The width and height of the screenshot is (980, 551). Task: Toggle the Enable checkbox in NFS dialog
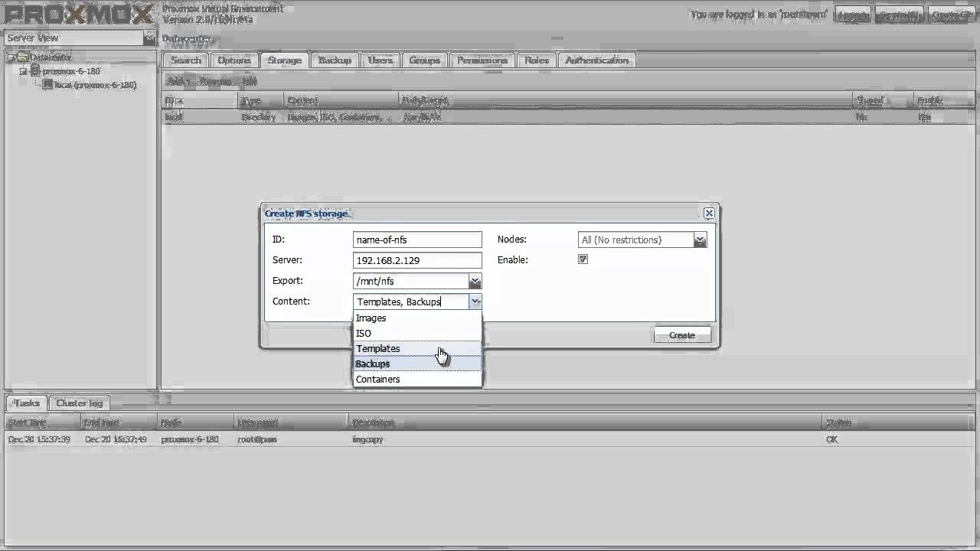pyautogui.click(x=583, y=259)
